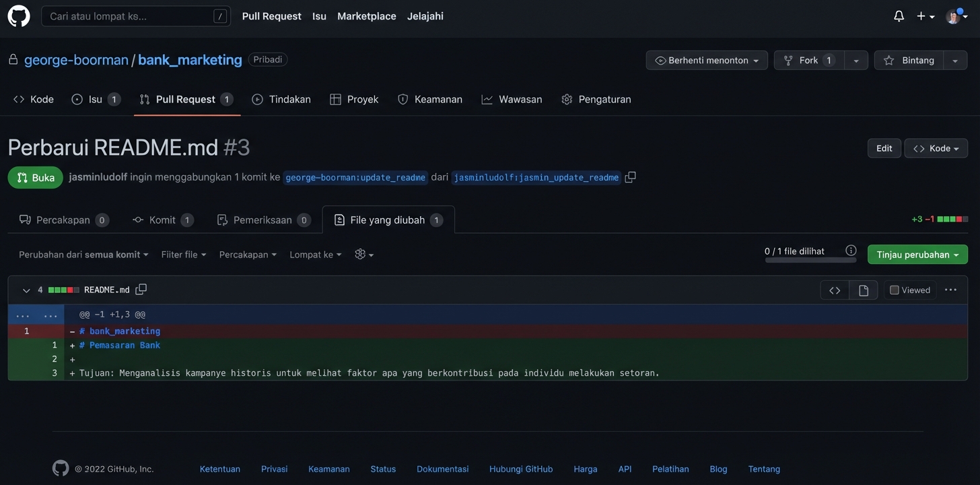Show the source diff view icon
The image size is (980, 485).
coord(835,290)
